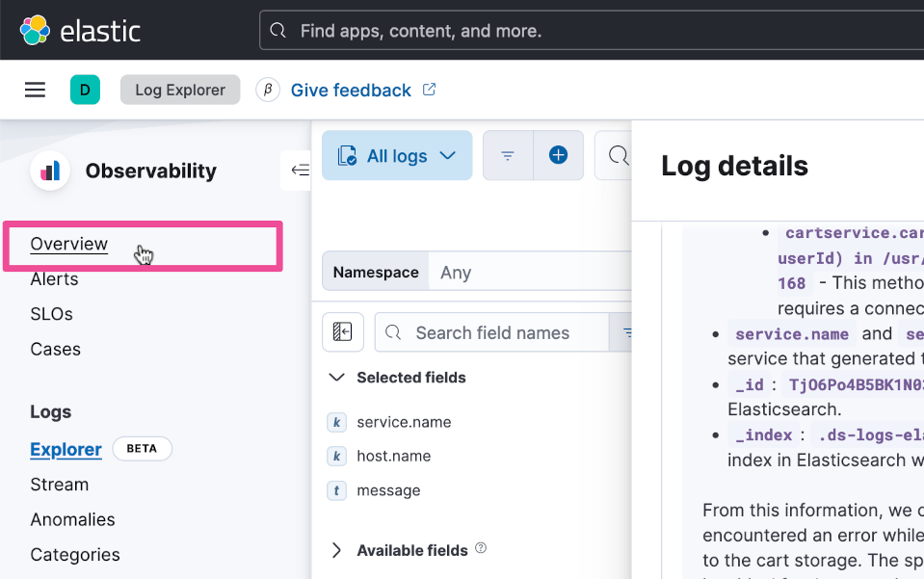Click the Log Explorer breadcrumb
Viewport: 924px width, 579px height.
point(179,89)
